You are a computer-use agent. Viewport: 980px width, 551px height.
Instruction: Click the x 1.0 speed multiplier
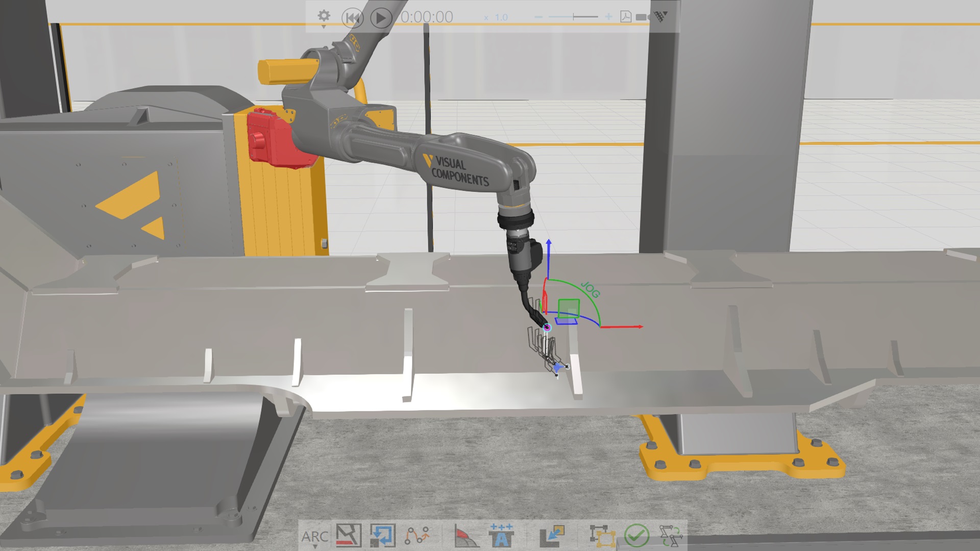coord(496,18)
